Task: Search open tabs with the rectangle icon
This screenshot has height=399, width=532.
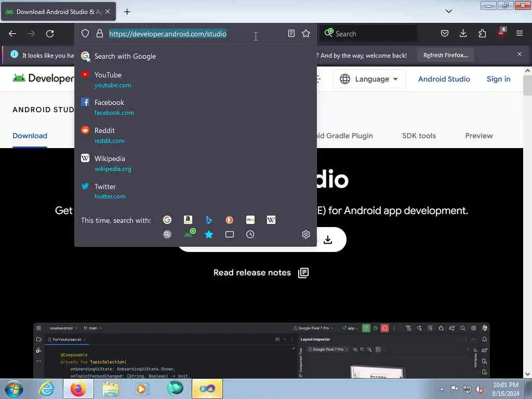Action: (x=230, y=234)
